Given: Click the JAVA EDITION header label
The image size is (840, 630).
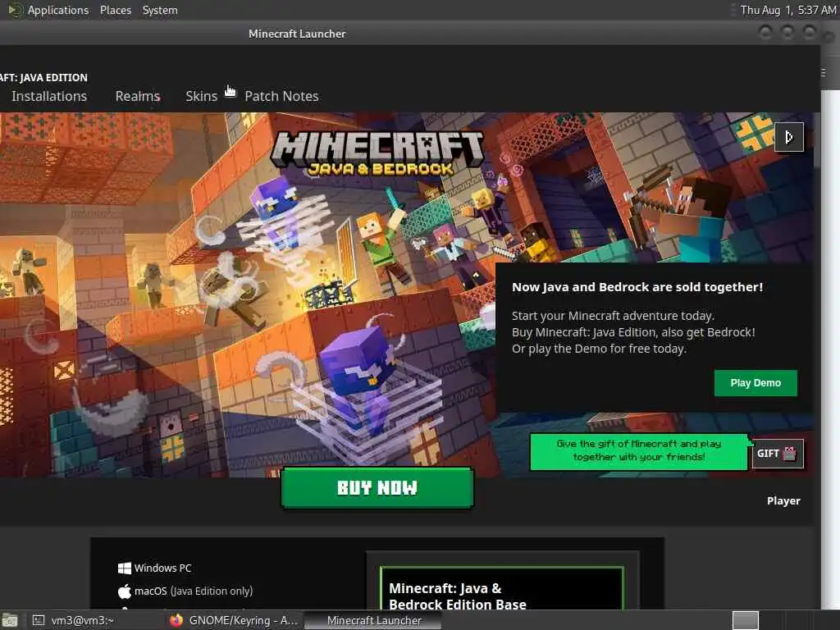Looking at the screenshot, I should point(44,78).
